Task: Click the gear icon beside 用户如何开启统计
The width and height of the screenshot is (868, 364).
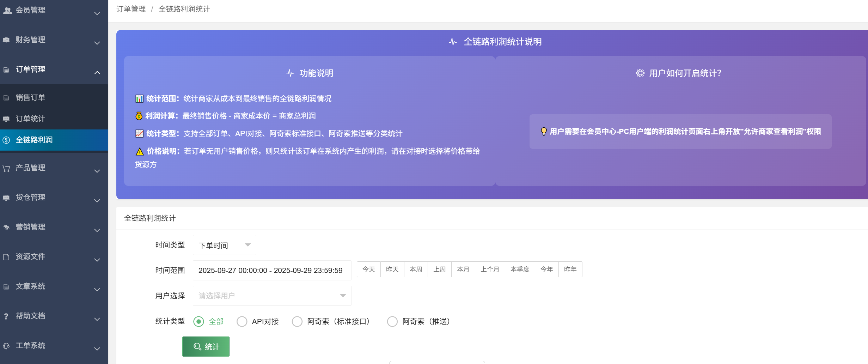Action: click(640, 73)
